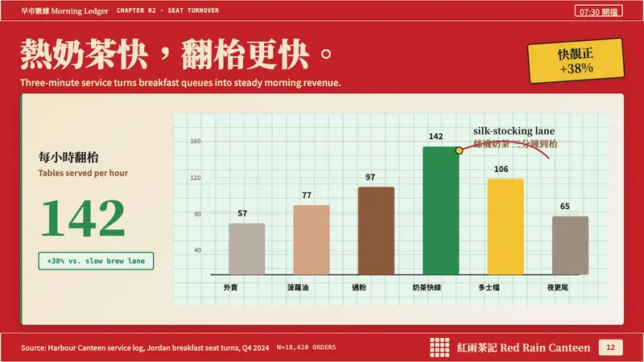Select the taupe 夜更尾 bar
Viewport: 644px width, 362px height.
(x=570, y=245)
